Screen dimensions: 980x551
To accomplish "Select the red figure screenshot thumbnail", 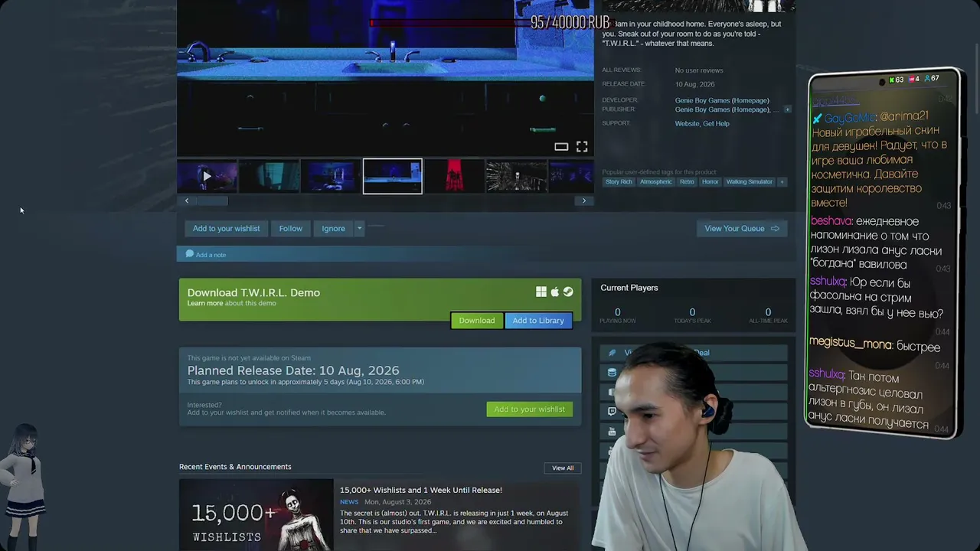I will point(454,176).
